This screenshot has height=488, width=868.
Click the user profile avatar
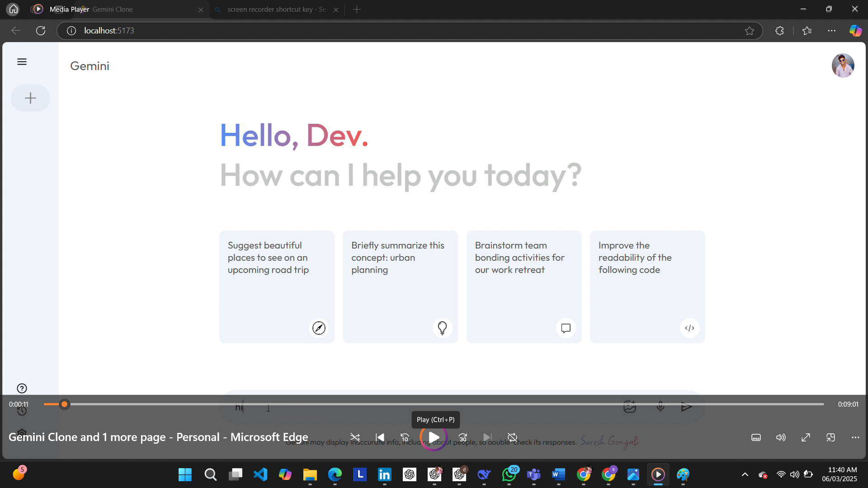coord(843,66)
